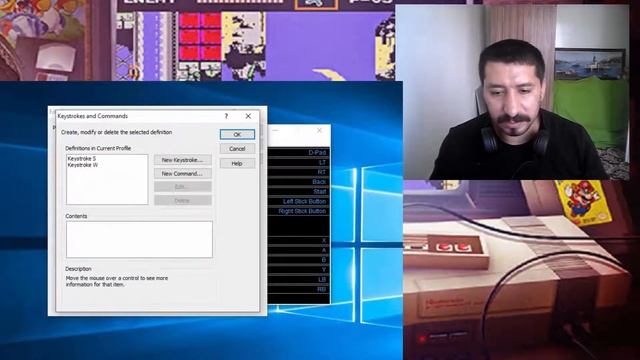Click the D-Pad row in background window
640x360 pixels.
click(299, 153)
